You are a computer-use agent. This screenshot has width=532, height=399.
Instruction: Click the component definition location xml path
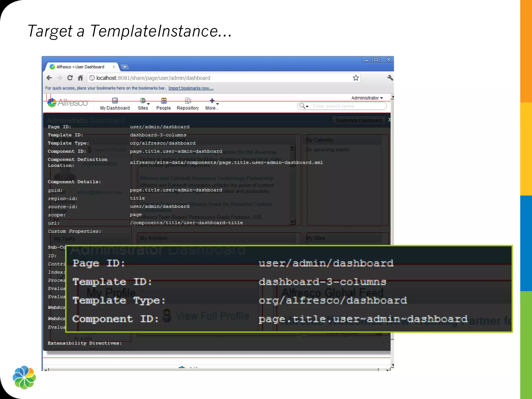(227, 162)
